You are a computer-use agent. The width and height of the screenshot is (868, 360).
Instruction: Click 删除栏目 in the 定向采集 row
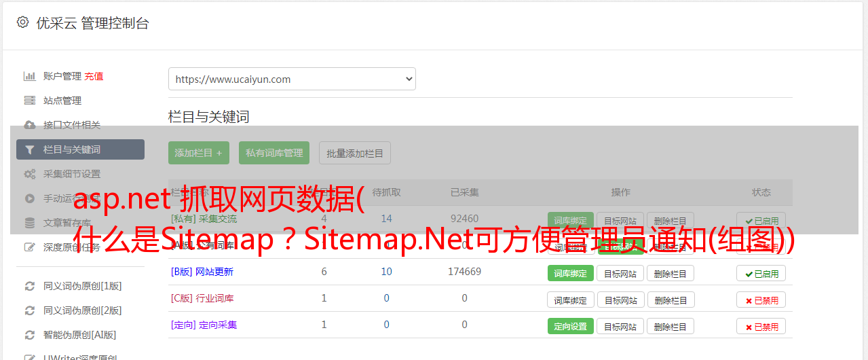pyautogui.click(x=670, y=326)
